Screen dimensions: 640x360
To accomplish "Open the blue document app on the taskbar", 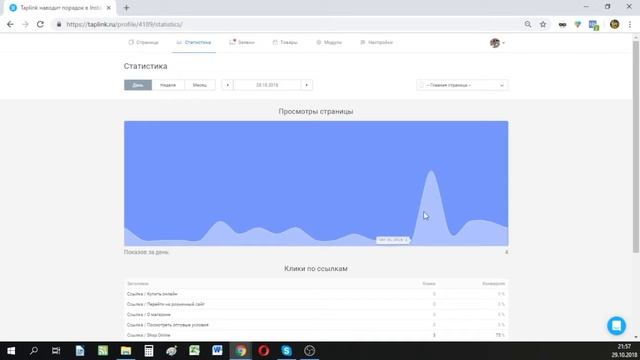I will [80, 351].
